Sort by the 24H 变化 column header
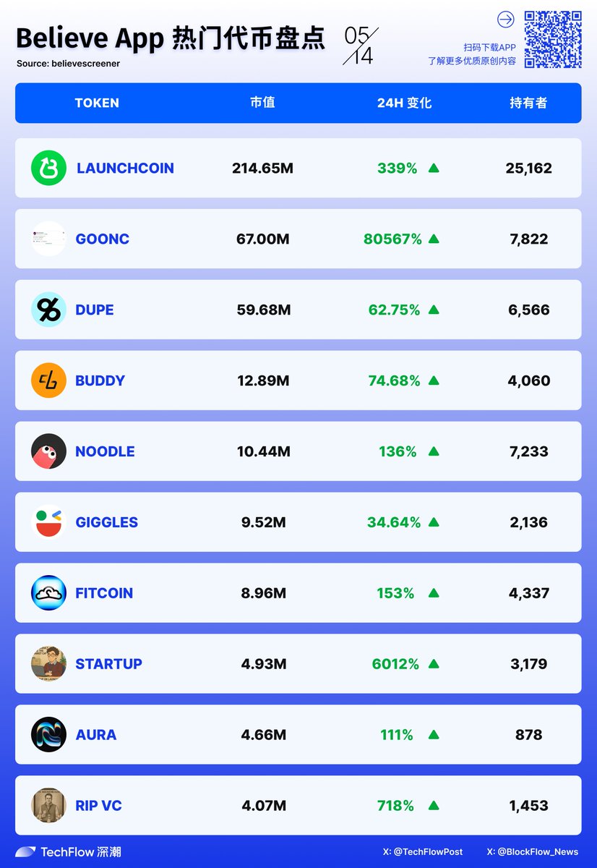Viewport: 597px width, 868px height. 404,103
